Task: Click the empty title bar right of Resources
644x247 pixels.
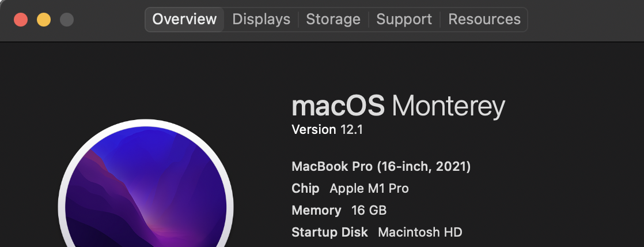Action: 582,20
